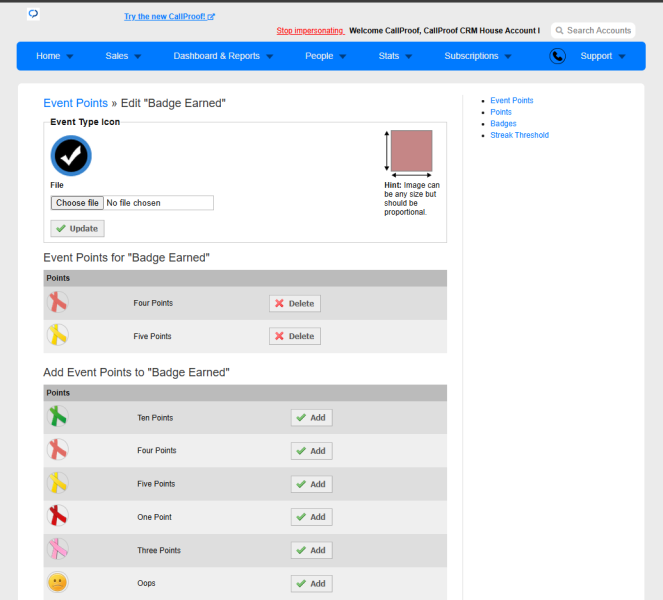Add Three Points to Badge Earned
The image size is (663, 600).
(312, 550)
